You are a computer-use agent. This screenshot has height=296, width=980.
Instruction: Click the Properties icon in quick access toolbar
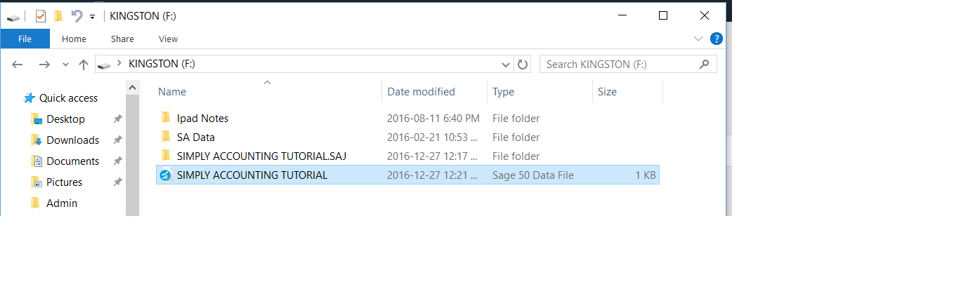pyautogui.click(x=40, y=15)
